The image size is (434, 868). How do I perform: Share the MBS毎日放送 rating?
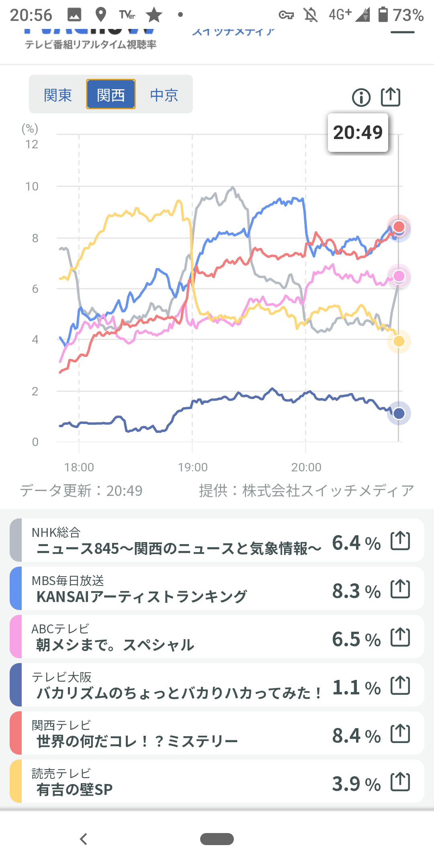coord(400,589)
